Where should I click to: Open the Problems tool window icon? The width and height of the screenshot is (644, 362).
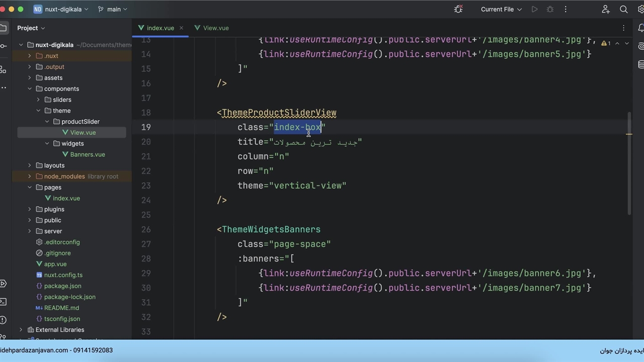coord(3,320)
